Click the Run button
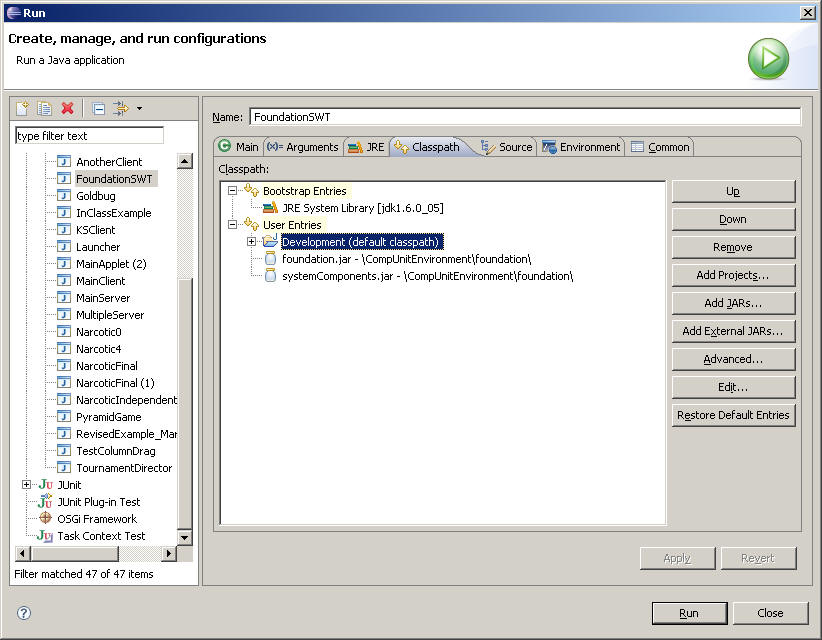Viewport: 822px width, 640px height. (x=688, y=613)
